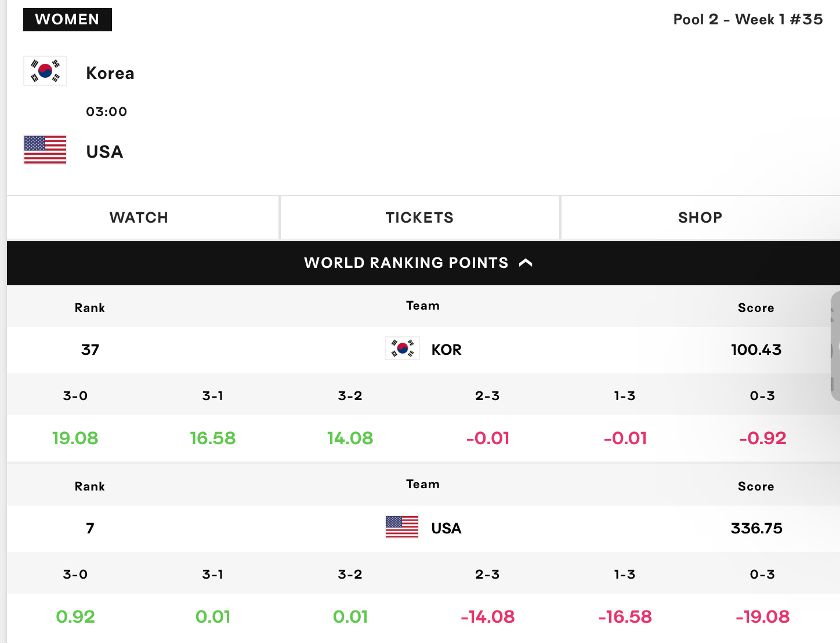Click the USA flag in ranking table
840x643 pixels.
click(x=402, y=527)
